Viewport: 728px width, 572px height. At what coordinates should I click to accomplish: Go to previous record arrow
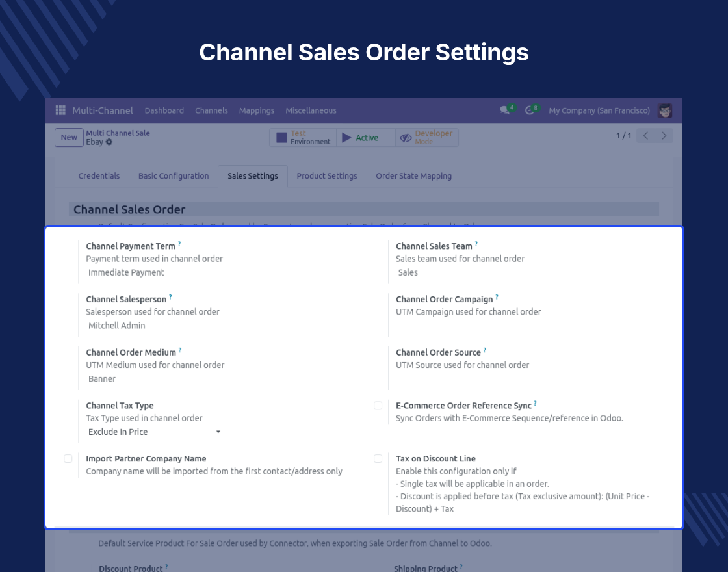click(645, 136)
